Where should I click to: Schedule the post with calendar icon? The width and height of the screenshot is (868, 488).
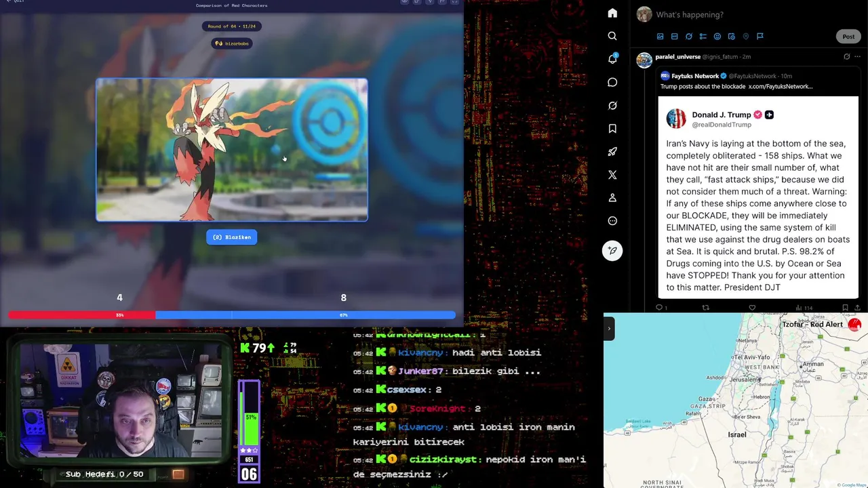[x=731, y=37]
